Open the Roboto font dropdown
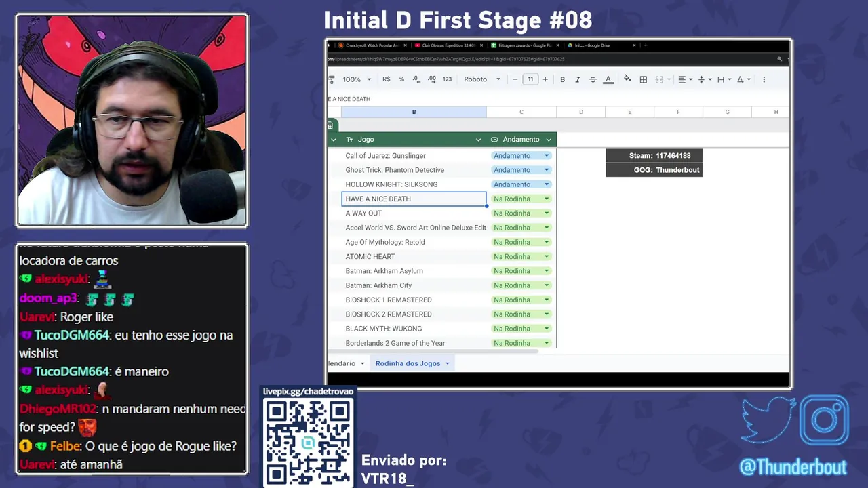Screen dimensions: 868x488 click(x=482, y=79)
